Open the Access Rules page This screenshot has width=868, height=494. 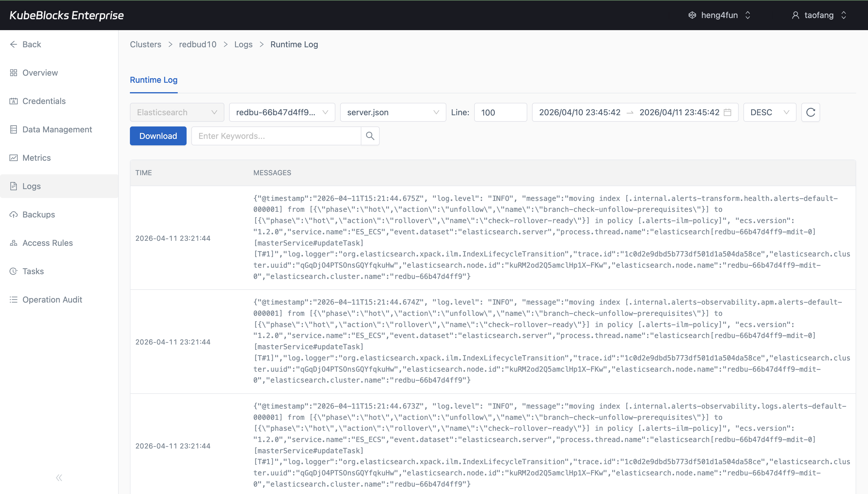[x=59, y=243]
